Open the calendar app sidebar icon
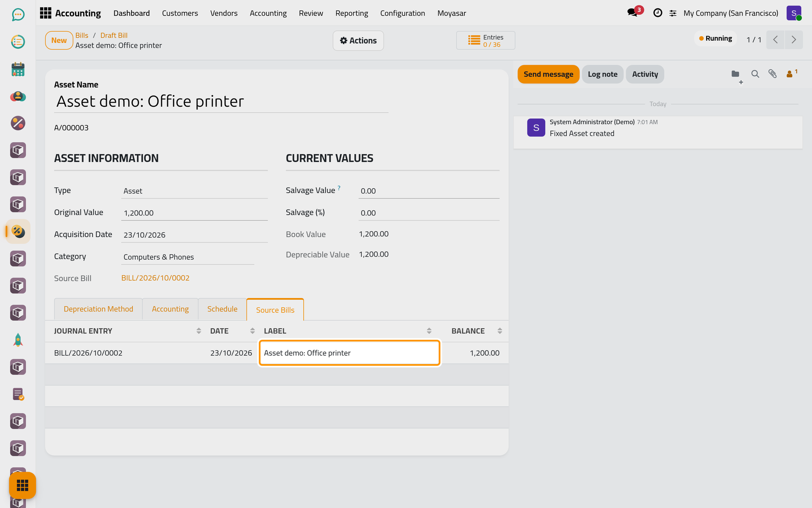Image resolution: width=812 pixels, height=508 pixels. (x=18, y=69)
